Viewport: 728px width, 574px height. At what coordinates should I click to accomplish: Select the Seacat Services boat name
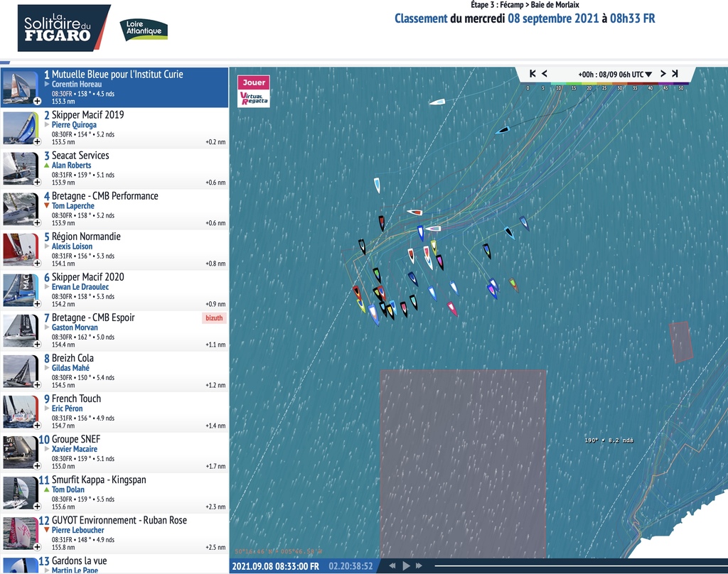(80, 156)
